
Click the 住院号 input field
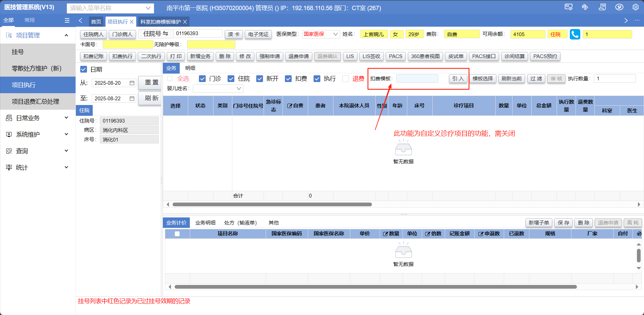coord(198,33)
